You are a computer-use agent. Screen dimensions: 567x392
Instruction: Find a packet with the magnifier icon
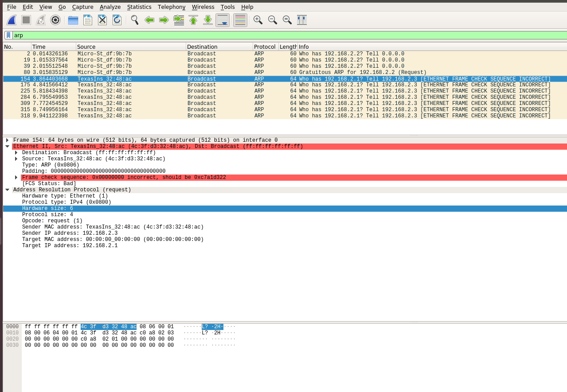(x=135, y=20)
